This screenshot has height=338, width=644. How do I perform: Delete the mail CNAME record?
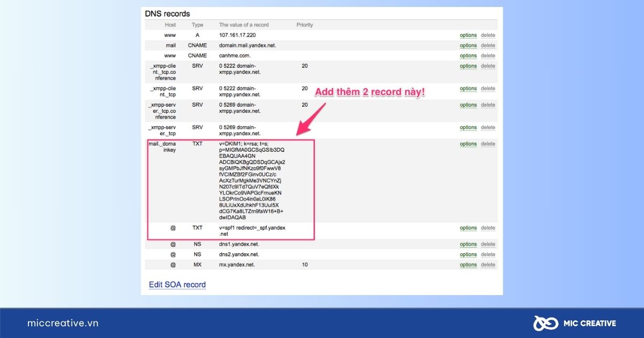[x=488, y=46]
